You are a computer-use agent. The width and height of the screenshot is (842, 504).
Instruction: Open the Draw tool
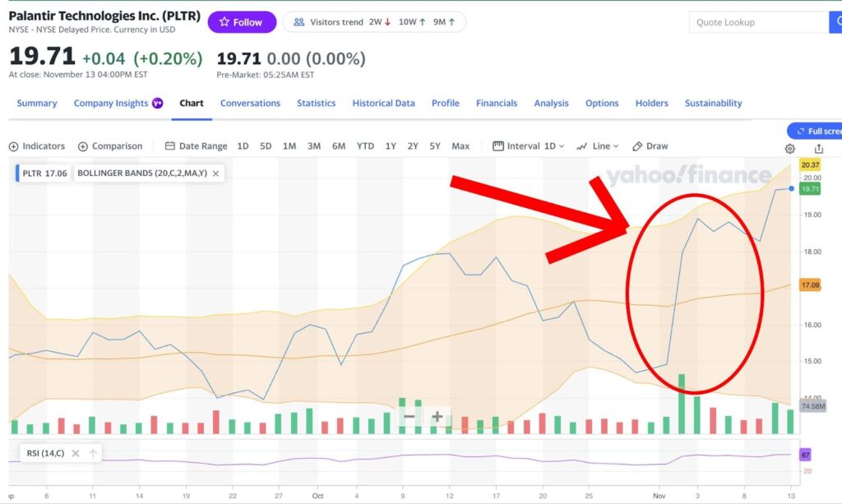pyautogui.click(x=650, y=146)
